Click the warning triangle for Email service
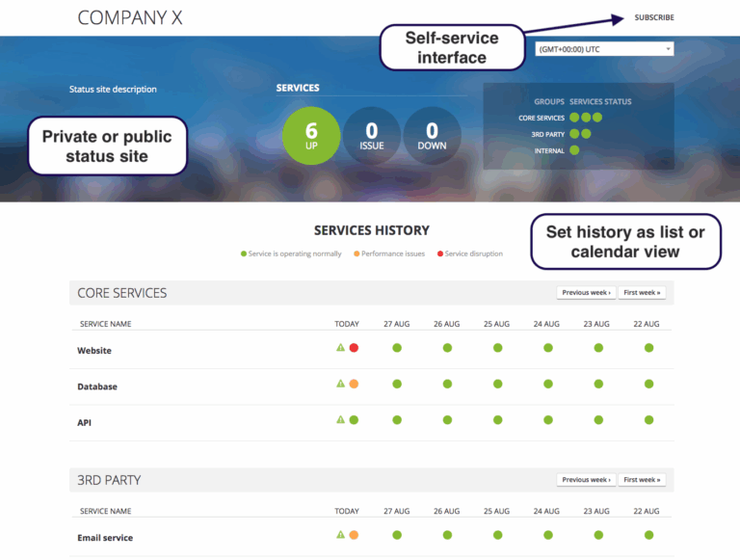This screenshot has width=740, height=560. (x=340, y=534)
